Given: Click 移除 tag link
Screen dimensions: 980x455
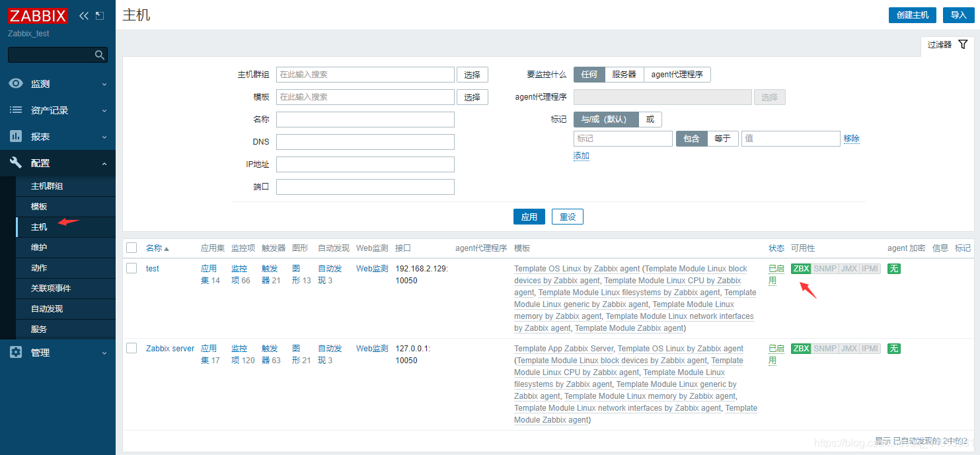Looking at the screenshot, I should [851, 139].
